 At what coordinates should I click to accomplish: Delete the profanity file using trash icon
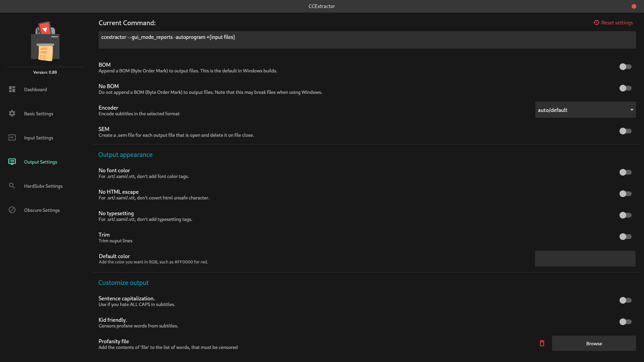click(542, 343)
